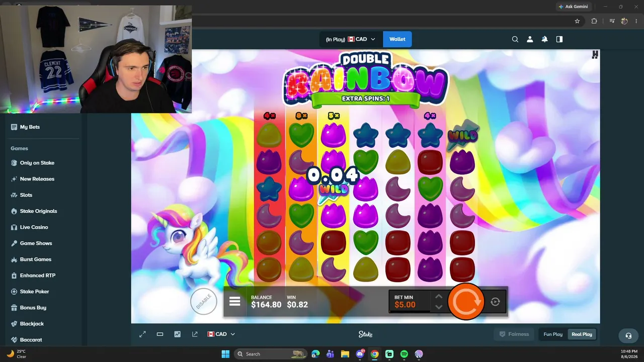Switch to theatre mode icon
Image resolution: width=644 pixels, height=362 pixels.
click(x=160, y=334)
